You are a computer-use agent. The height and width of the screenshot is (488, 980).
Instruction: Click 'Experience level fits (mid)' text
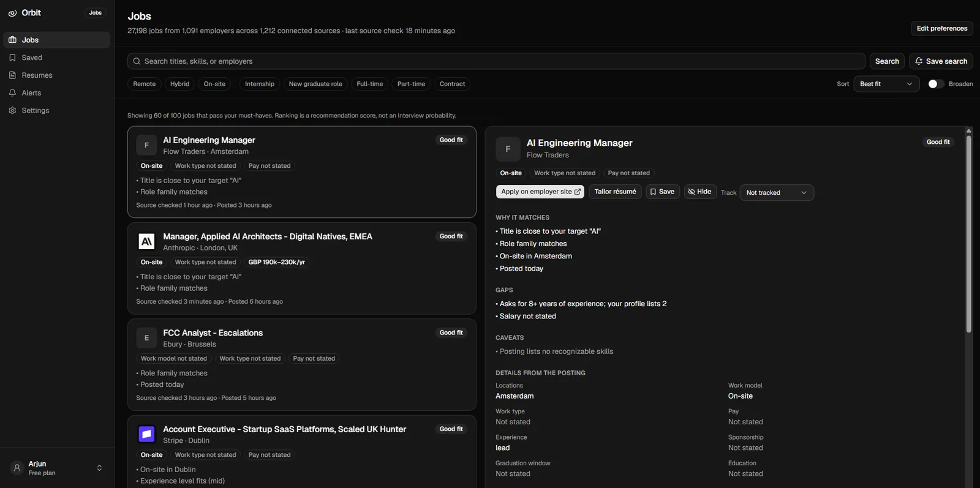tap(183, 481)
